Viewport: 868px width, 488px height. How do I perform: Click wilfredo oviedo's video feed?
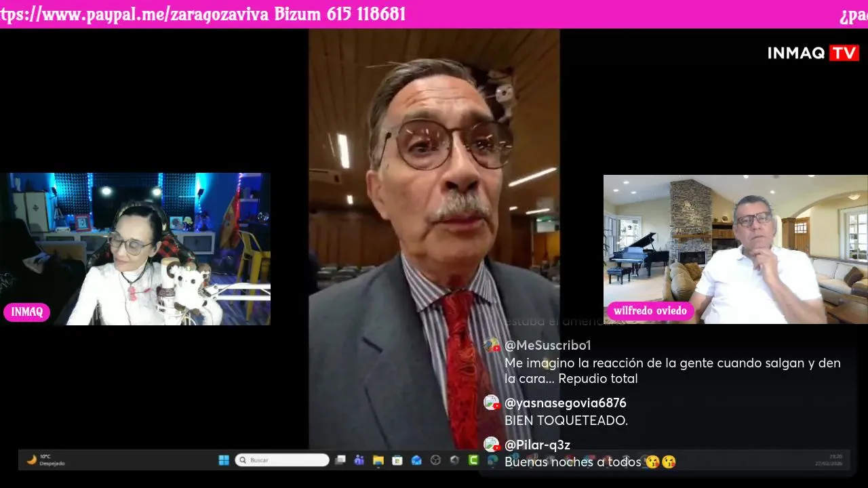coord(736,249)
